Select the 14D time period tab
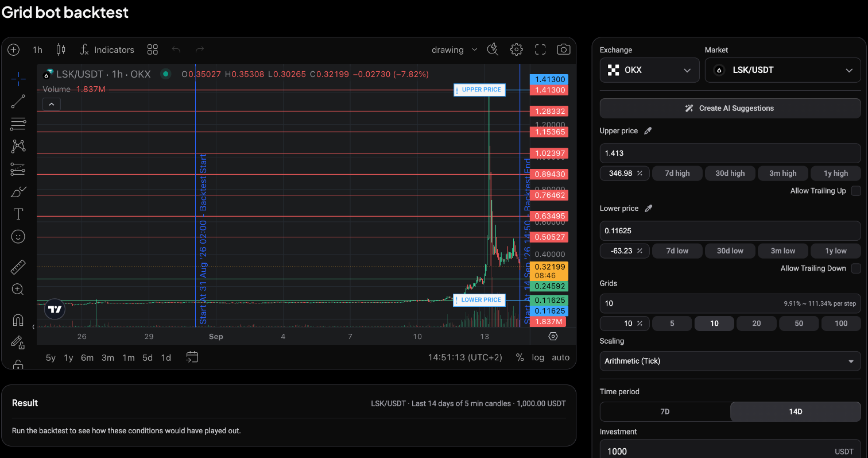Image resolution: width=868 pixels, height=458 pixels. click(x=795, y=411)
